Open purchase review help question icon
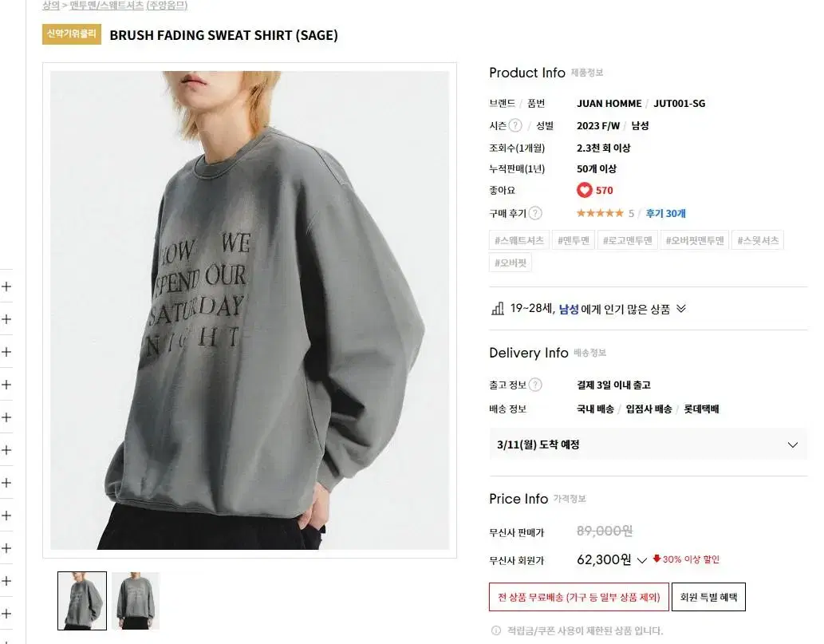The width and height of the screenshot is (824, 644). pyautogui.click(x=535, y=213)
